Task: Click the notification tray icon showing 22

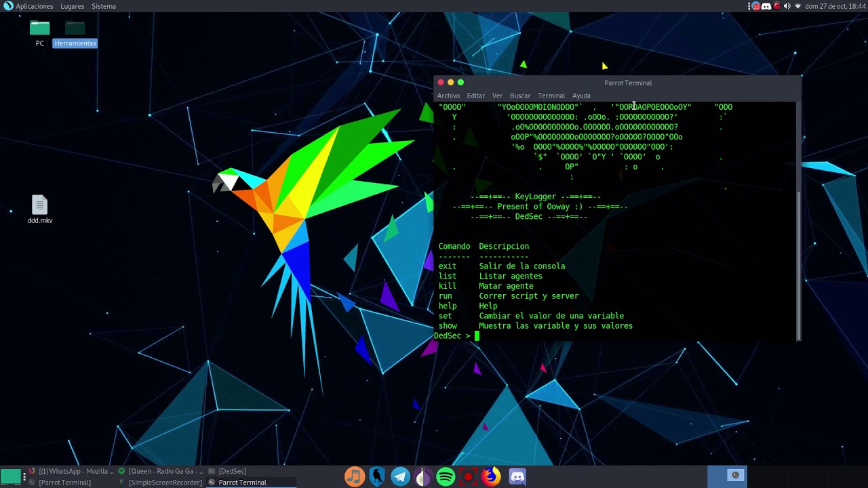Action: point(755,6)
